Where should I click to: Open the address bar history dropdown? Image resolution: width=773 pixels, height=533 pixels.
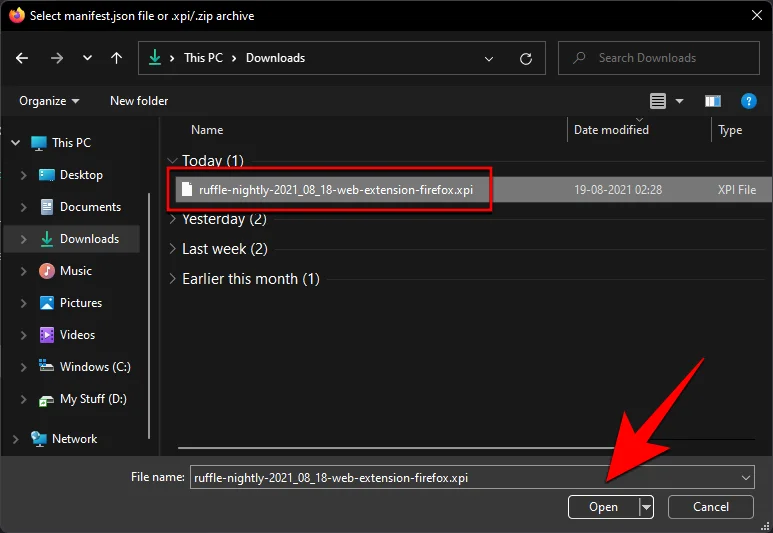click(489, 59)
